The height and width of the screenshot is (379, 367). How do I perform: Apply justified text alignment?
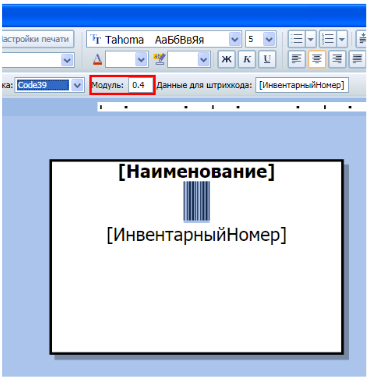pyautogui.click(x=357, y=59)
